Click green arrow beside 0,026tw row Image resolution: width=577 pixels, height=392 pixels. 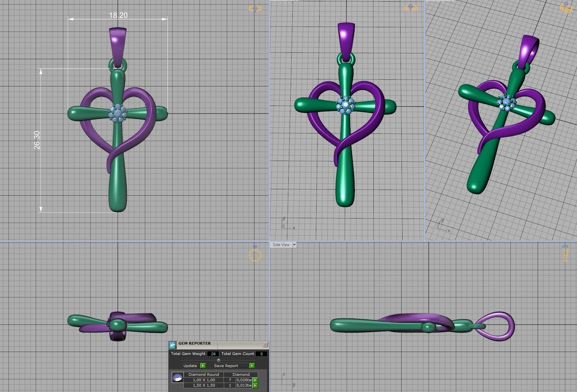(x=255, y=380)
